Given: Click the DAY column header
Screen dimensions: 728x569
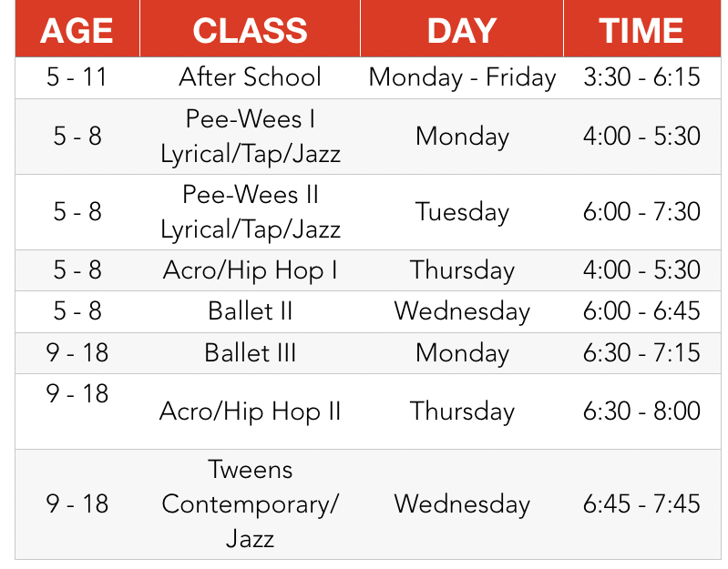Looking at the screenshot, I should click(x=462, y=31).
